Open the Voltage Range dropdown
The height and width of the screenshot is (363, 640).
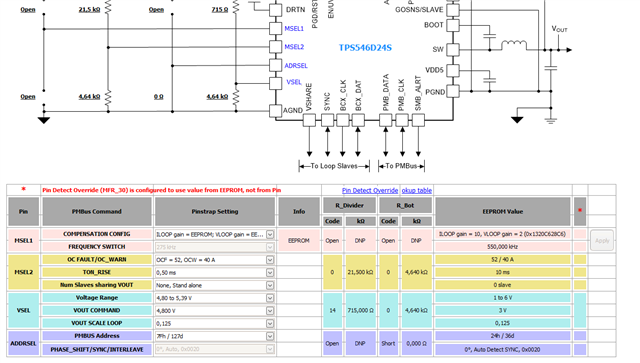click(x=215, y=298)
